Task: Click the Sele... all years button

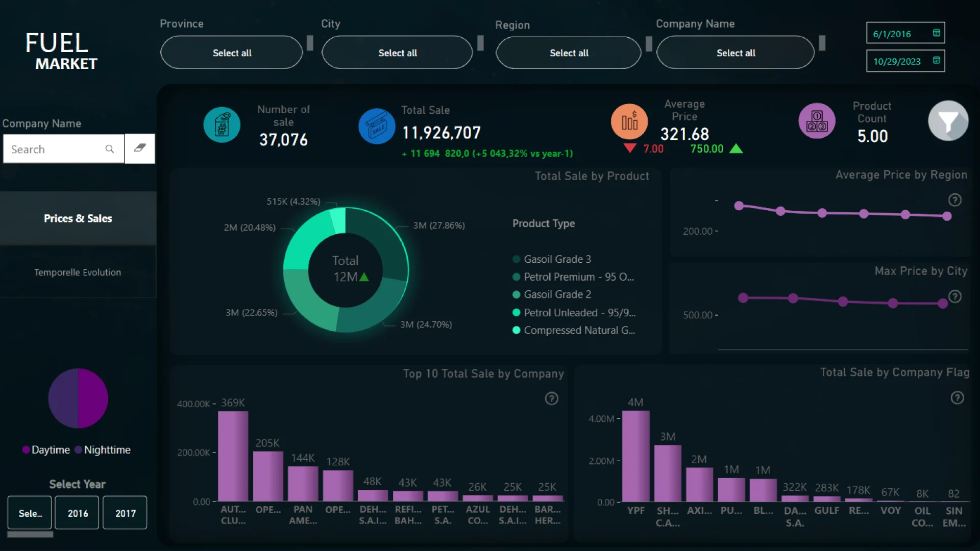Action: [30, 513]
